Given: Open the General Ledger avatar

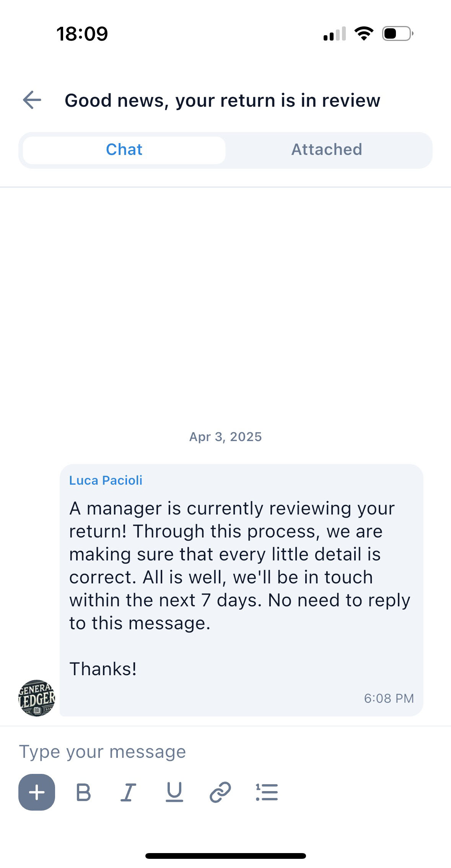Looking at the screenshot, I should coord(37,698).
